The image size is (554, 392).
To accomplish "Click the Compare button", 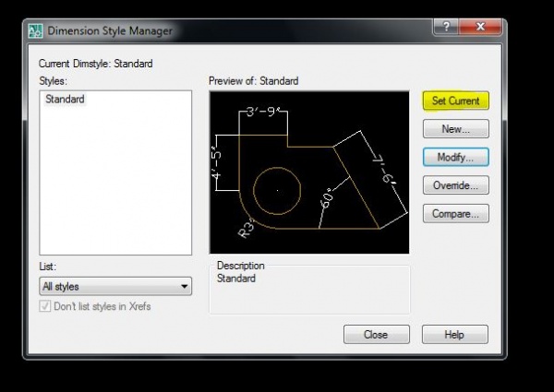I will 456,213.
